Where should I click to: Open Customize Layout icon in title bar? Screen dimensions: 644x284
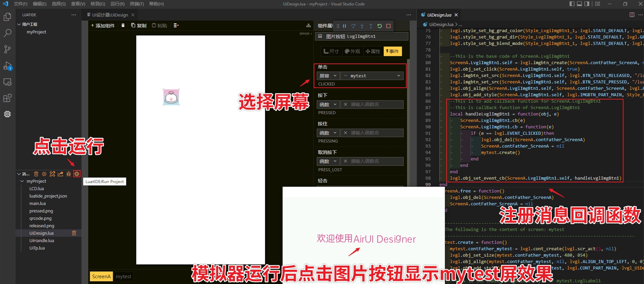[x=598, y=4]
